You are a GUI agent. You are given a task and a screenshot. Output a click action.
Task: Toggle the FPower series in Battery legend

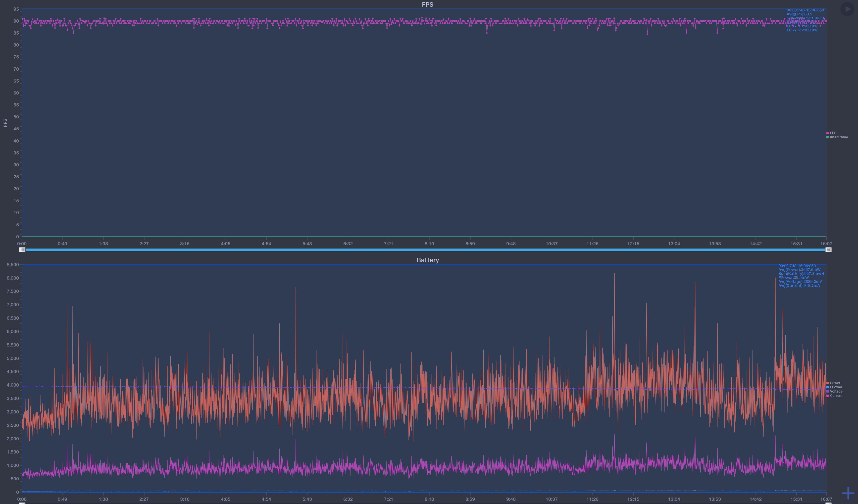pyautogui.click(x=834, y=387)
